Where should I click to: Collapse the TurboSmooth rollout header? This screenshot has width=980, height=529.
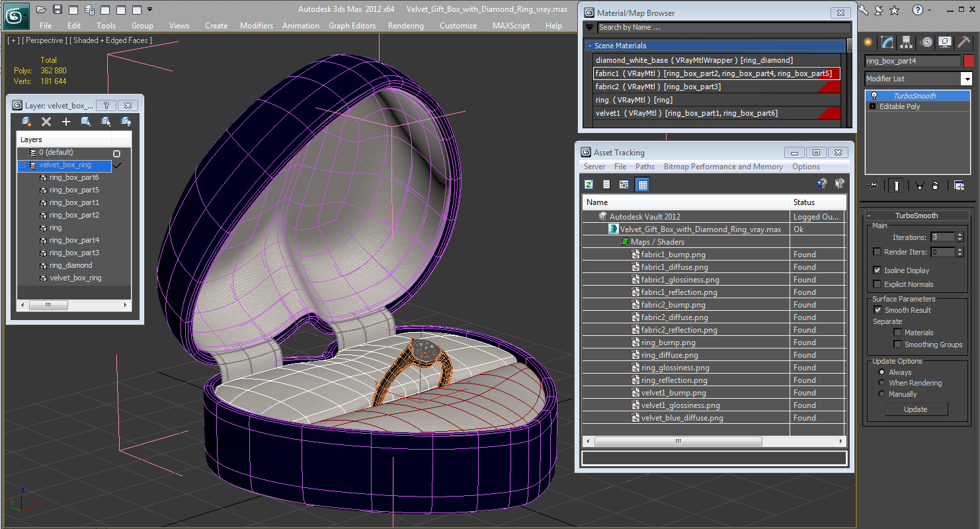(x=916, y=216)
